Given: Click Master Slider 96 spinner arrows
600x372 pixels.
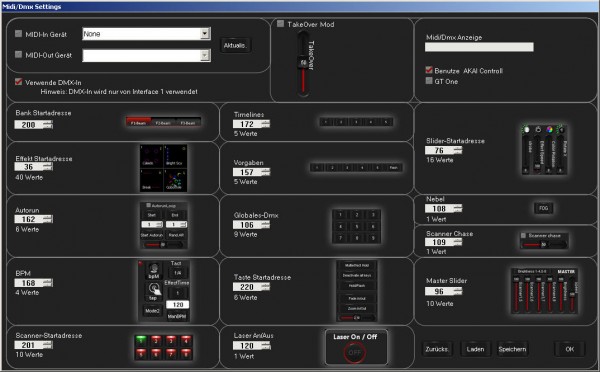Looking at the screenshot, I should (458, 291).
